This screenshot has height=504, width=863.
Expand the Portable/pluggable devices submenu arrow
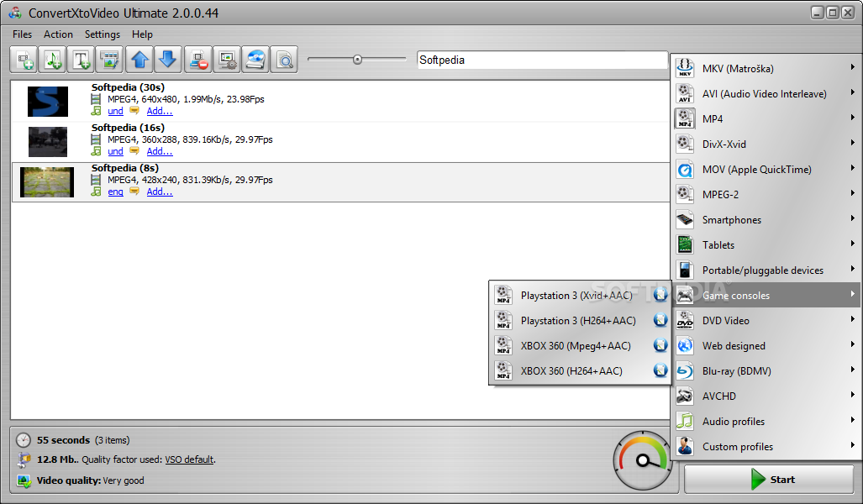[x=853, y=269]
